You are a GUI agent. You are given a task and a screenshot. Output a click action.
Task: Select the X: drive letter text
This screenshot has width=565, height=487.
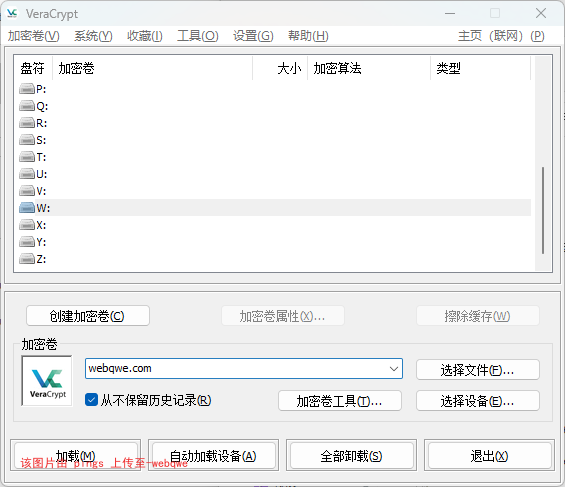41,225
